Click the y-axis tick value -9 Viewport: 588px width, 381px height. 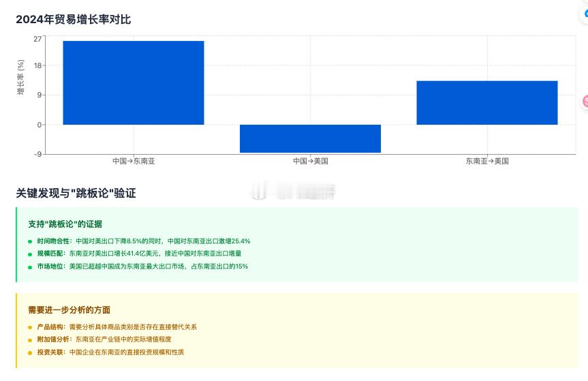click(x=37, y=154)
